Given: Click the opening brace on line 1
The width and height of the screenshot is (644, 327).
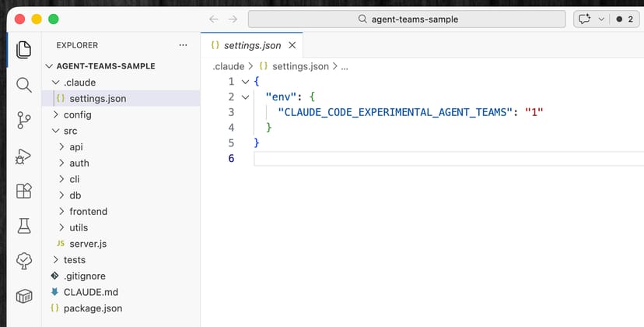Looking at the screenshot, I should click(257, 82).
